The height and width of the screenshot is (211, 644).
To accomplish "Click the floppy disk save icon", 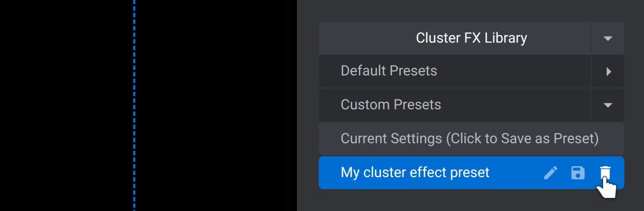I will point(578,173).
